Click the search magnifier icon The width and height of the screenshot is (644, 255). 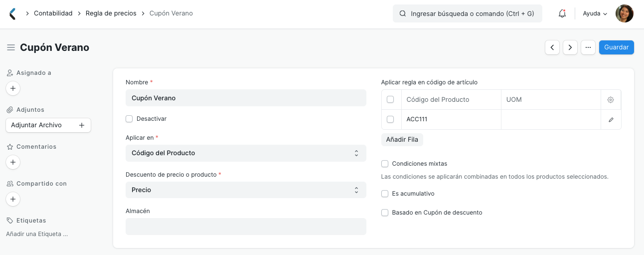click(402, 14)
